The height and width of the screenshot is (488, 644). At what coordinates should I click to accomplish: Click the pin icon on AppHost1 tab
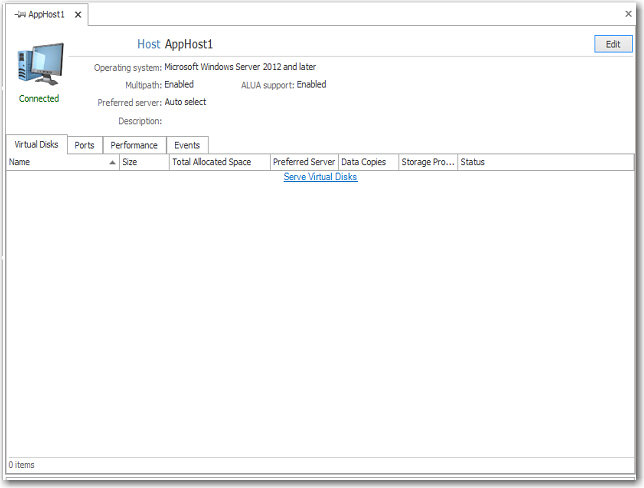[x=20, y=15]
